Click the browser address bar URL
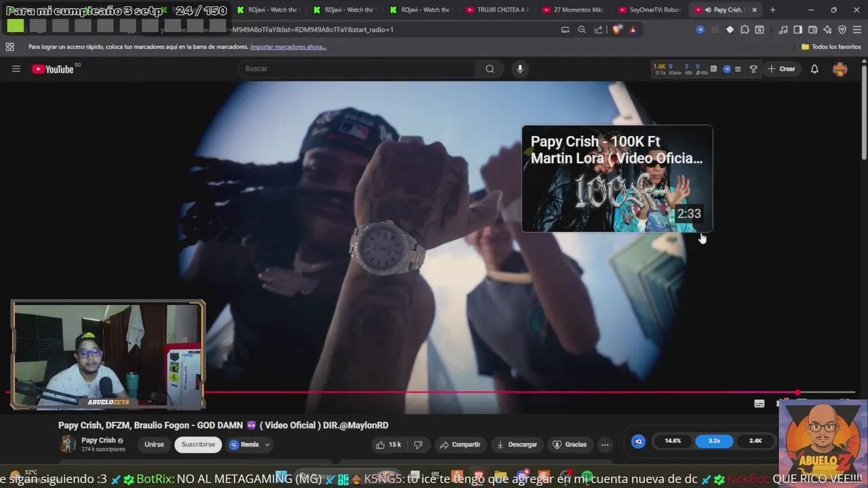Viewport: 868px width, 488px height. [x=312, y=30]
